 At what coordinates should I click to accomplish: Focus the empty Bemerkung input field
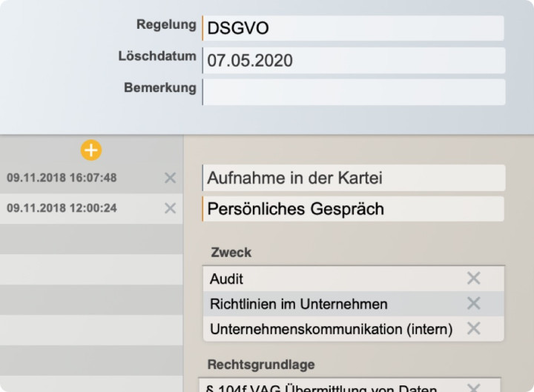point(353,92)
